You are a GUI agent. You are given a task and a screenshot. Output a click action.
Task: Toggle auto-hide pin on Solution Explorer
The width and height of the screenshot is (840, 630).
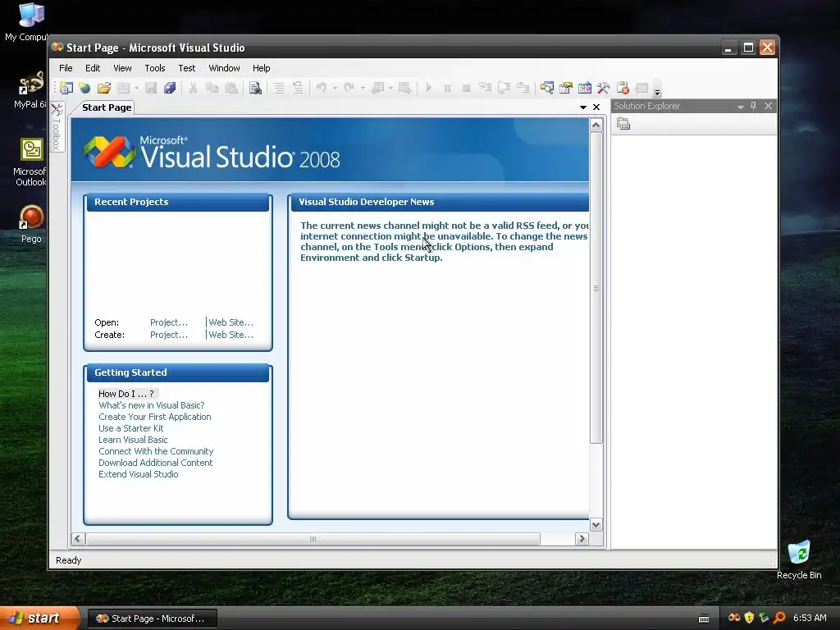coord(753,106)
